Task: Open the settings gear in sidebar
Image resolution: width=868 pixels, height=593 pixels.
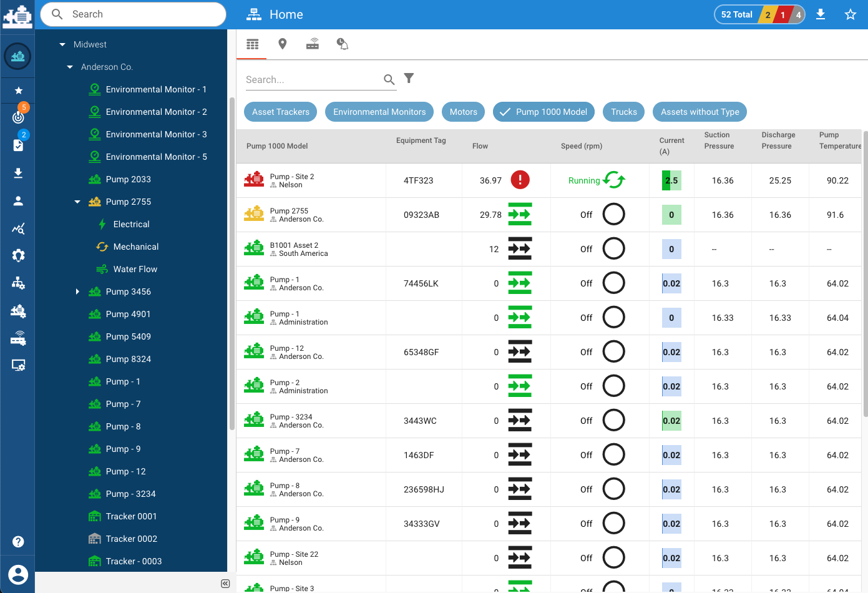Action: (x=18, y=255)
